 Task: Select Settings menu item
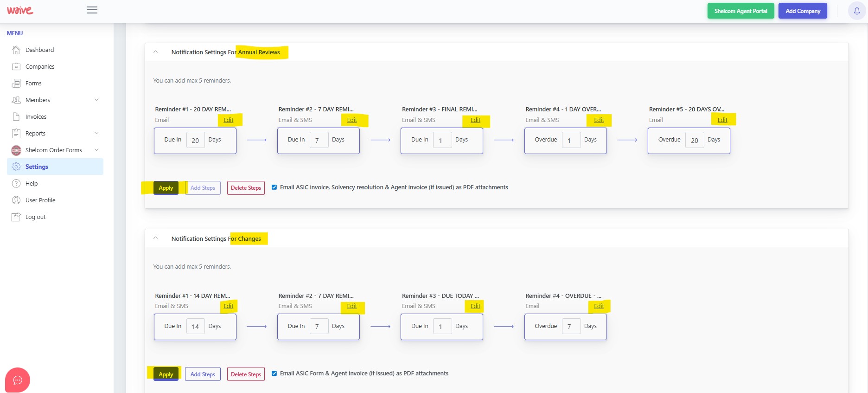click(x=55, y=167)
